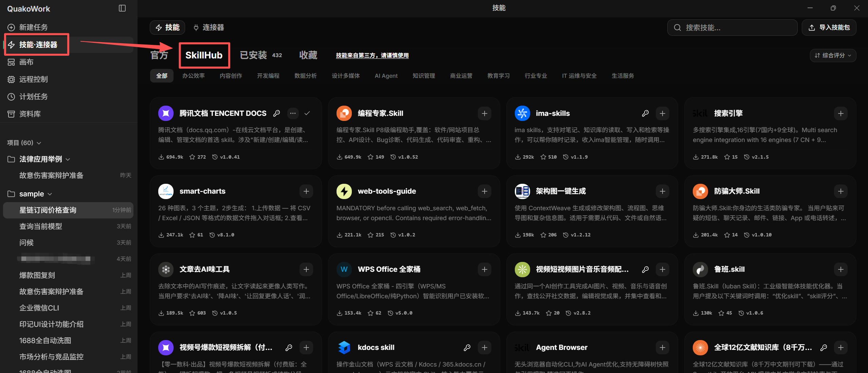This screenshot has width=868, height=373.
Task: Open the 印记UI设计功能介绍 task
Action: click(68, 324)
